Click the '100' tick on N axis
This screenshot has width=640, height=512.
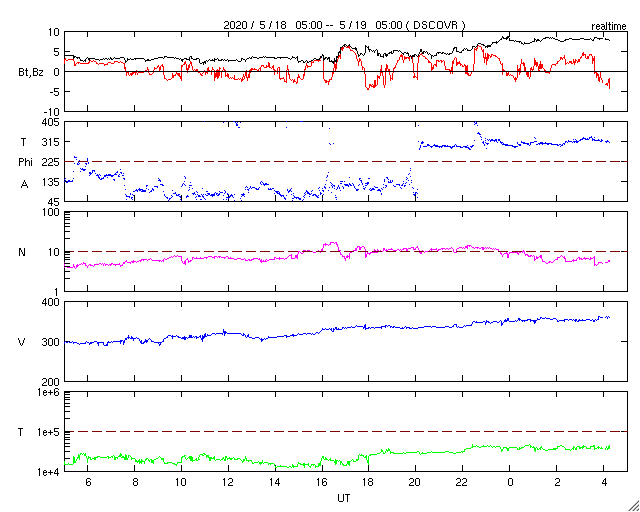(x=52, y=212)
